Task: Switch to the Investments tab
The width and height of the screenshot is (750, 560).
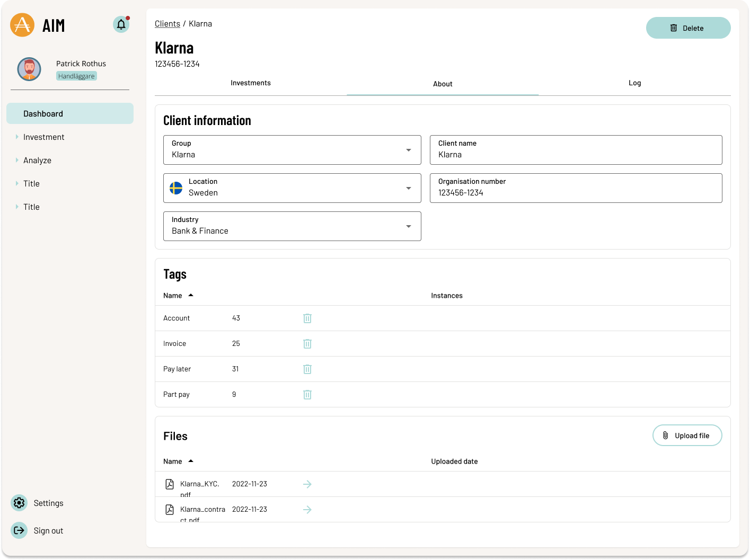Action: click(251, 83)
